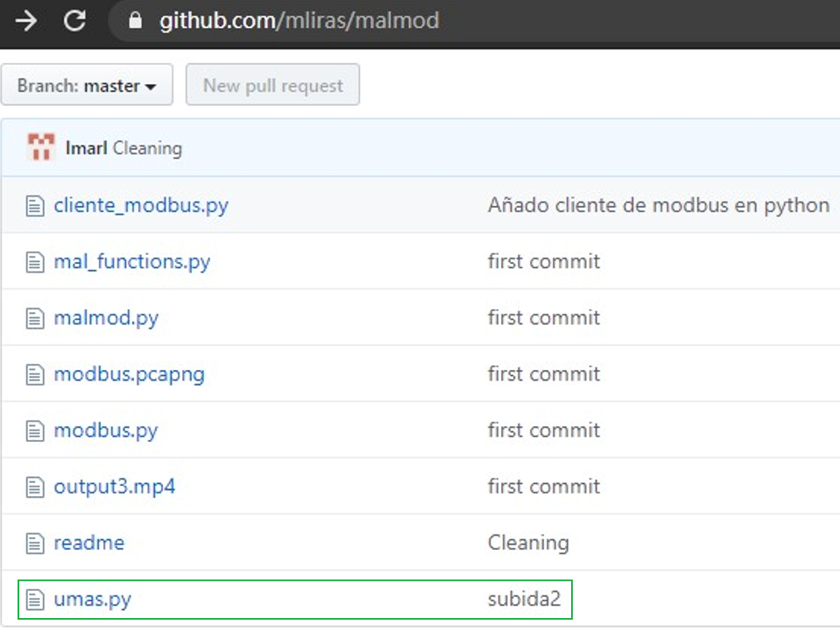Click the subida2 commit message

coord(524,599)
